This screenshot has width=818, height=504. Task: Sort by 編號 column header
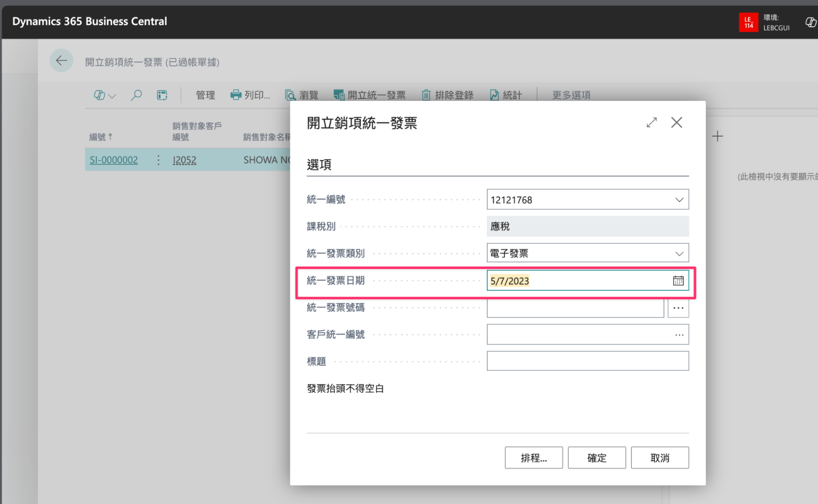[101, 137]
